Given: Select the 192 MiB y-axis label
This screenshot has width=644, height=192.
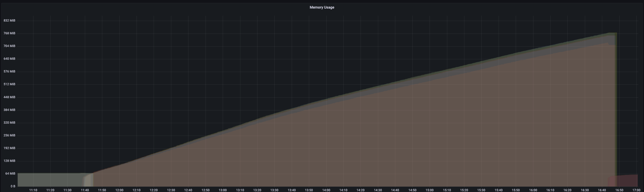Looking at the screenshot, I should (9, 148).
